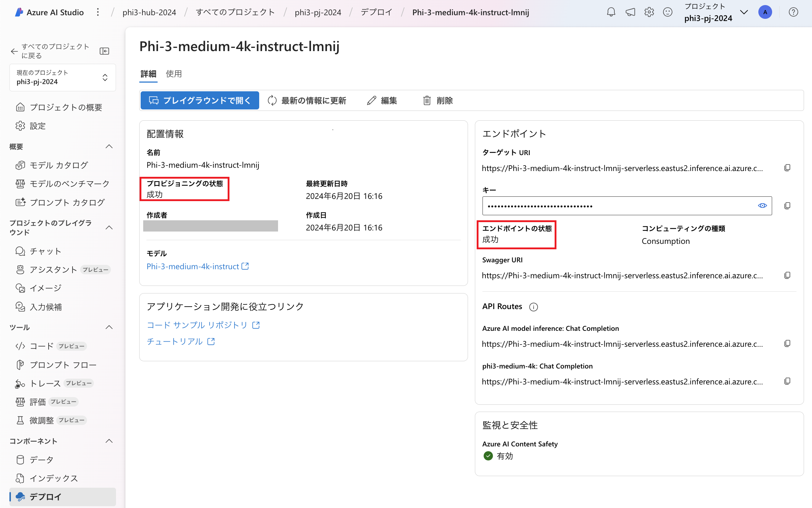Screen dimensions: 812x508
Task: Switch to the 詳細 tab
Action: pyautogui.click(x=148, y=74)
